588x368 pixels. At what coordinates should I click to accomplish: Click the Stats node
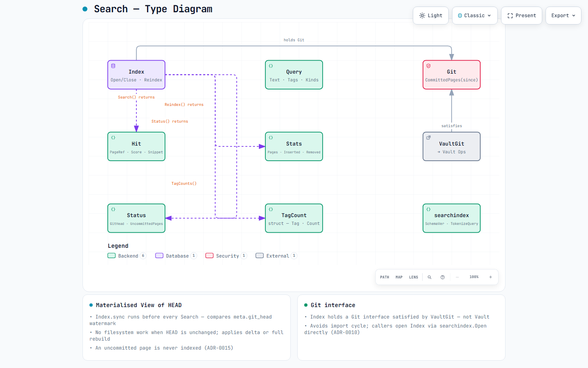[294, 146]
